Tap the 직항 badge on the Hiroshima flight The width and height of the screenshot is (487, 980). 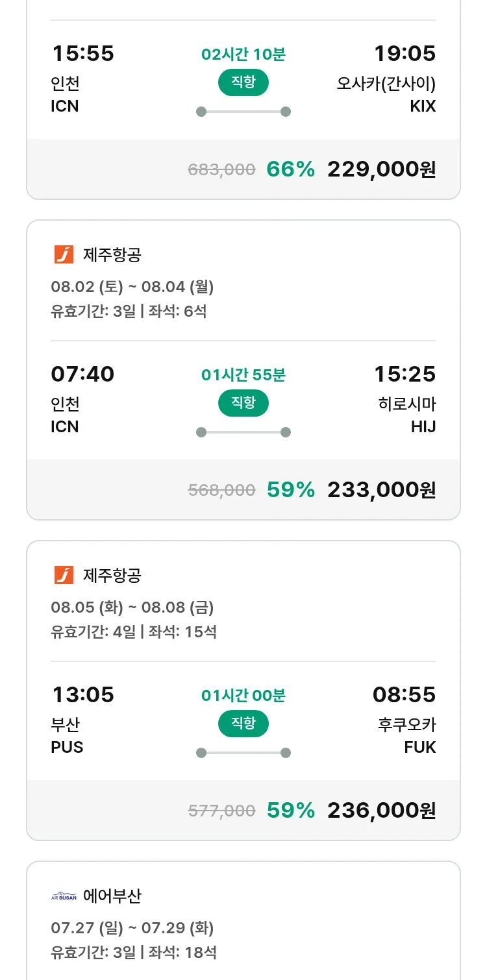(243, 403)
